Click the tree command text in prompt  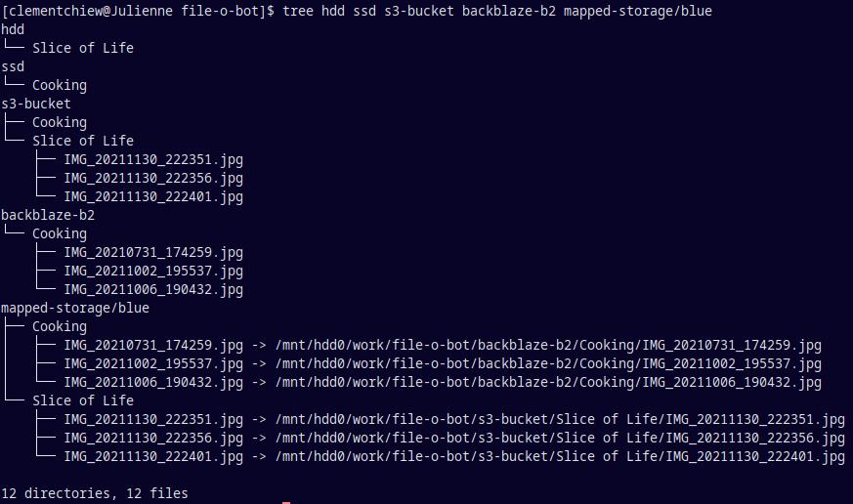[497, 11]
